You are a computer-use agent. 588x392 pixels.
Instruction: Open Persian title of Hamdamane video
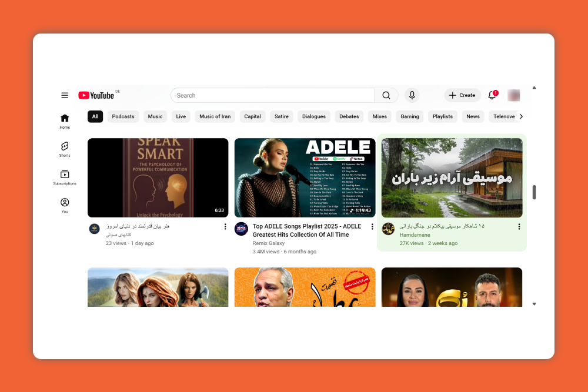pyautogui.click(x=442, y=226)
